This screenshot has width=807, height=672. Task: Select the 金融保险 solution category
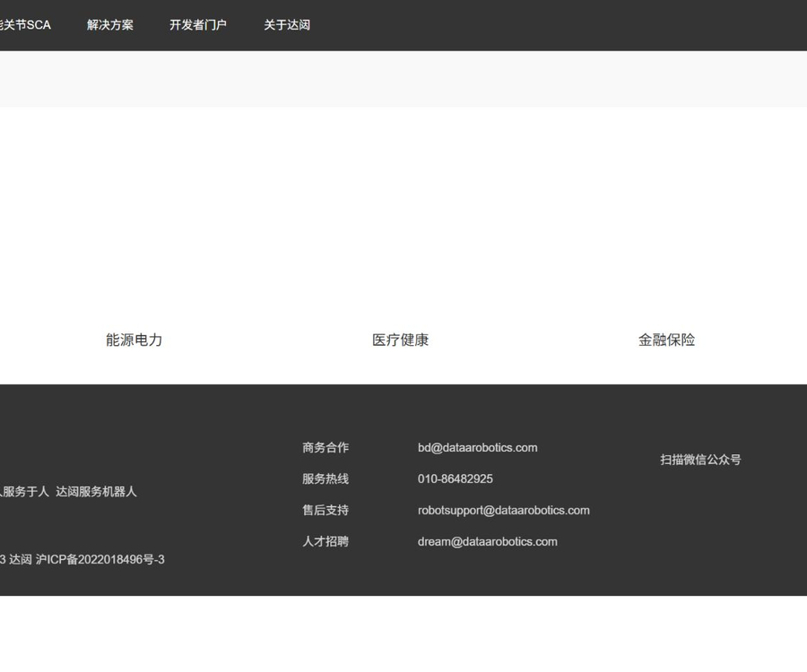coord(666,340)
